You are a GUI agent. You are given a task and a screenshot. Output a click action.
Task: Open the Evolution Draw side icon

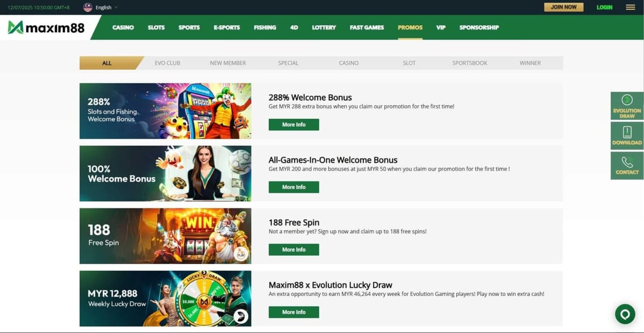coord(627,106)
